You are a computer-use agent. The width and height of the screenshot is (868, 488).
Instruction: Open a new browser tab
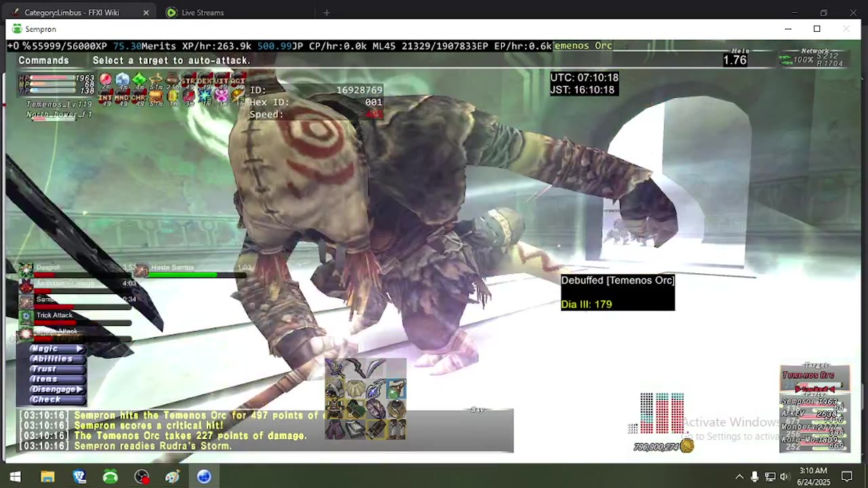(326, 12)
